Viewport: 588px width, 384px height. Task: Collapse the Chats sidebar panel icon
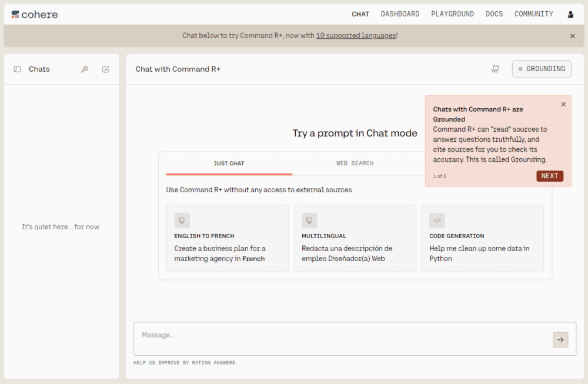point(17,69)
